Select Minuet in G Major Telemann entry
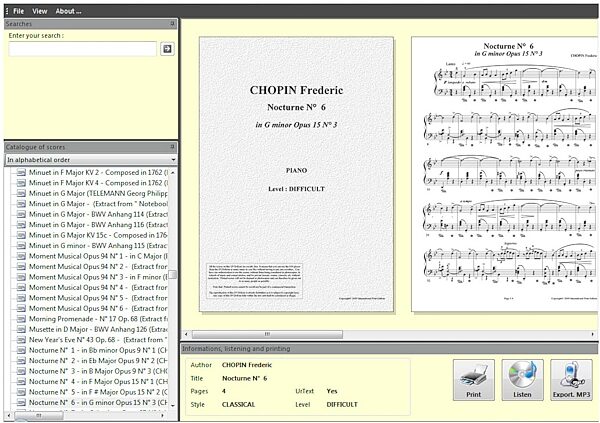Image resolution: width=600 pixels, height=423 pixels. pos(98,193)
